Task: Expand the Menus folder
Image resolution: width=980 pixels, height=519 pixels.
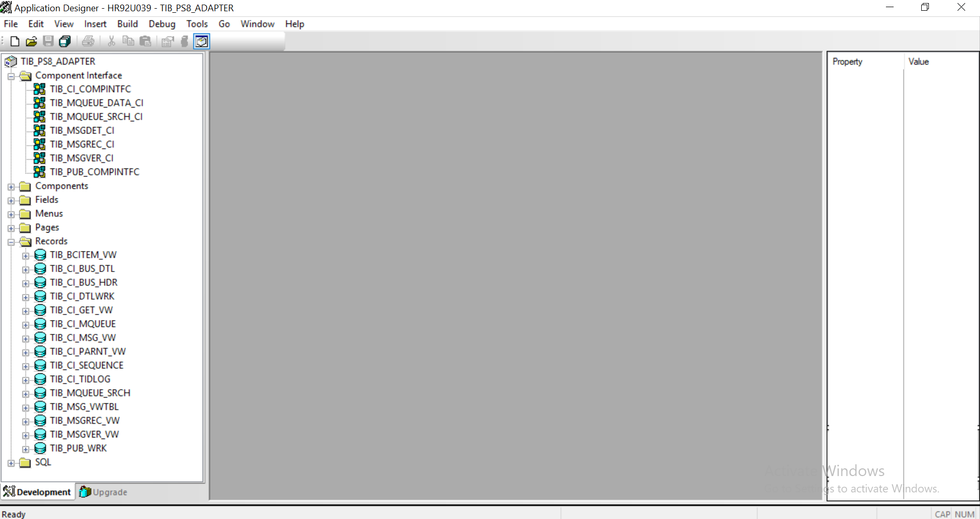Action: (11, 214)
